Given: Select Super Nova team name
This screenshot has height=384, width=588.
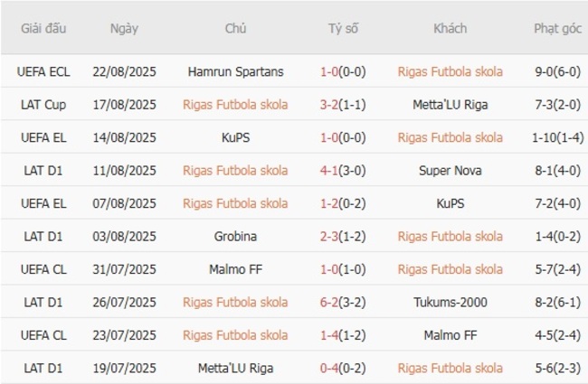Looking at the screenshot, I should (450, 170).
